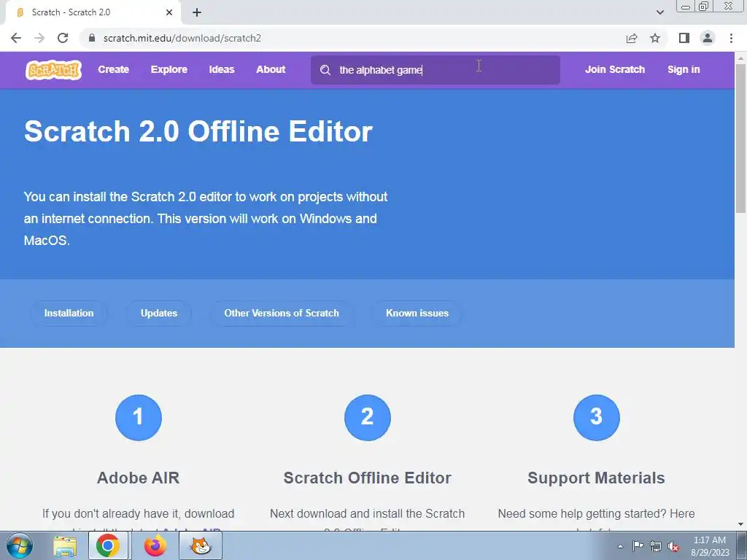
Task: Open File Explorer from taskbar
Action: pyautogui.click(x=65, y=546)
